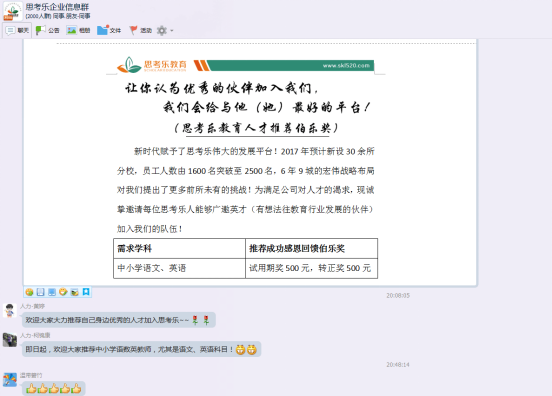Click the sender name 人力-黄婷
552x396 pixels.
click(x=32, y=306)
